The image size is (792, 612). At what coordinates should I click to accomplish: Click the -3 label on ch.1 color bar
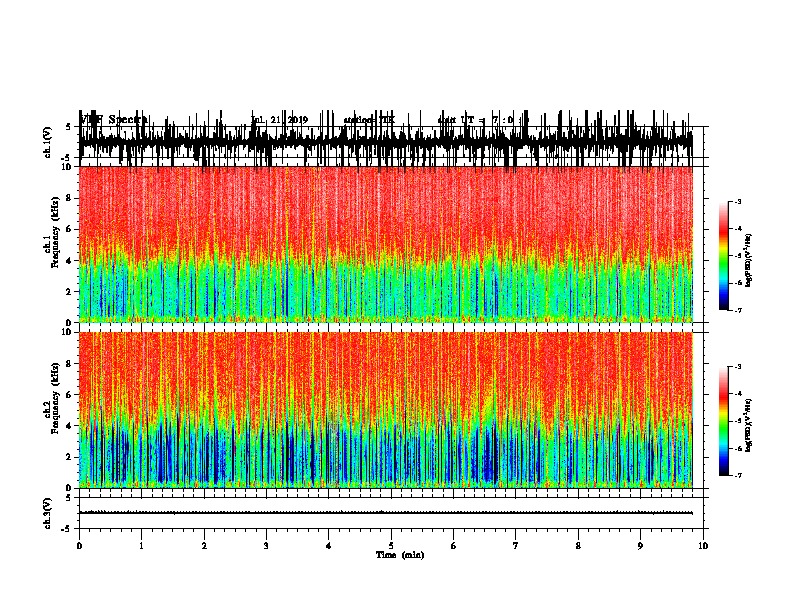click(738, 201)
